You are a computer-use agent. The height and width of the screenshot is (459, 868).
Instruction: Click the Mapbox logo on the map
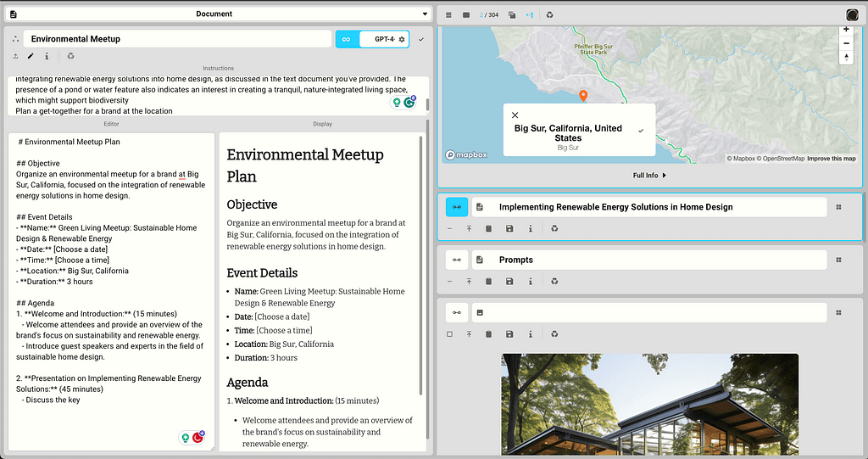click(467, 154)
